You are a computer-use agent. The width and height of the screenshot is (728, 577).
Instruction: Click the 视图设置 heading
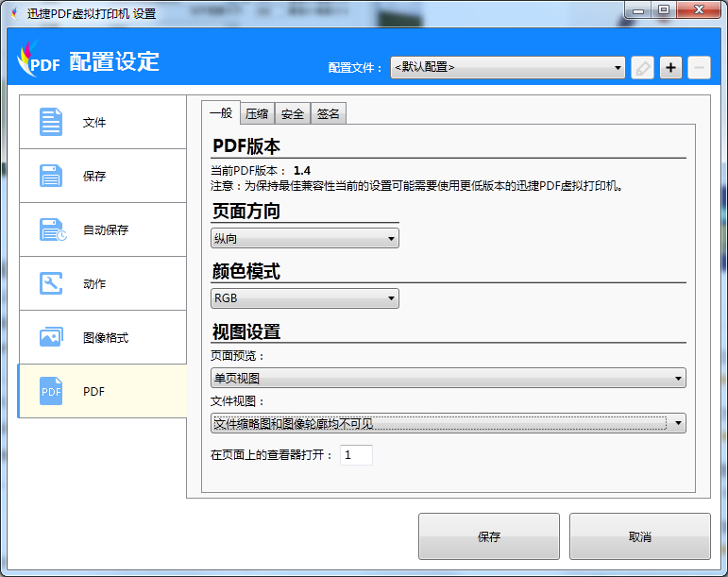coord(246,331)
